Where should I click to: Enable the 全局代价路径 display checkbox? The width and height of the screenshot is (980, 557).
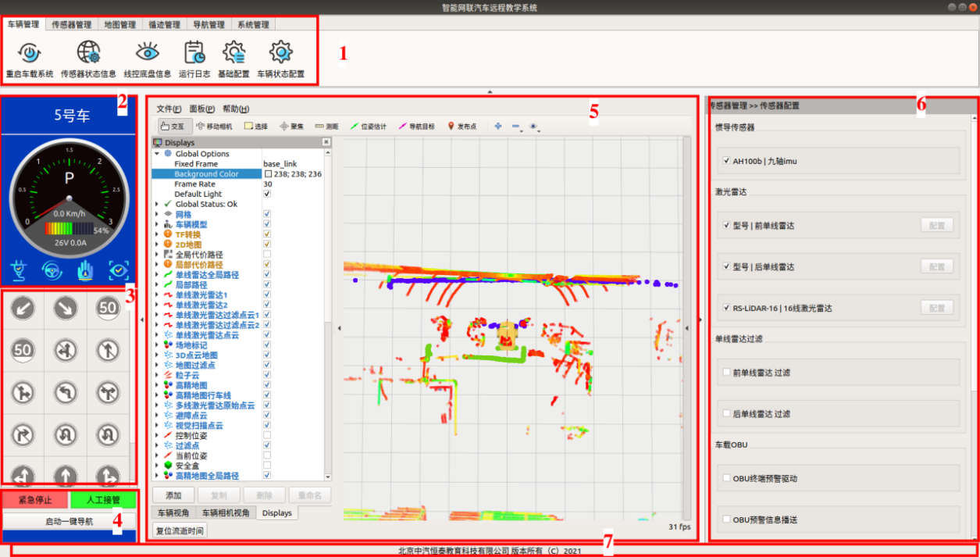(268, 255)
